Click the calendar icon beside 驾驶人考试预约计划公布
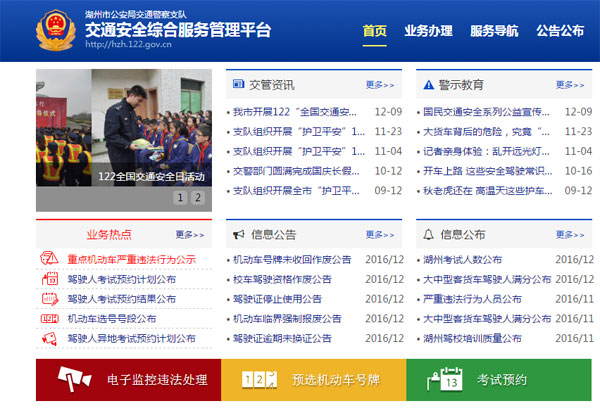600x413 pixels. click(50, 279)
